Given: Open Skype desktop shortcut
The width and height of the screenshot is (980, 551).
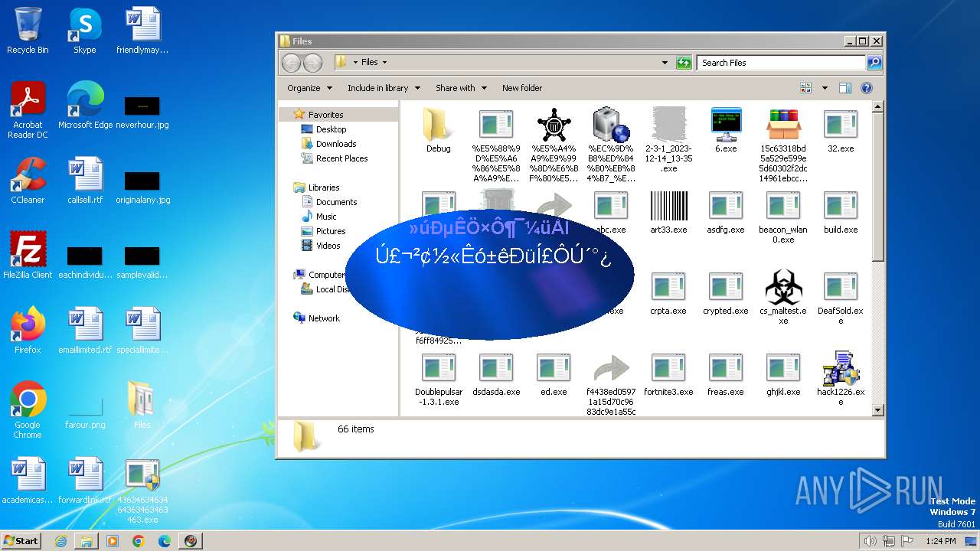Looking at the screenshot, I should click(85, 31).
